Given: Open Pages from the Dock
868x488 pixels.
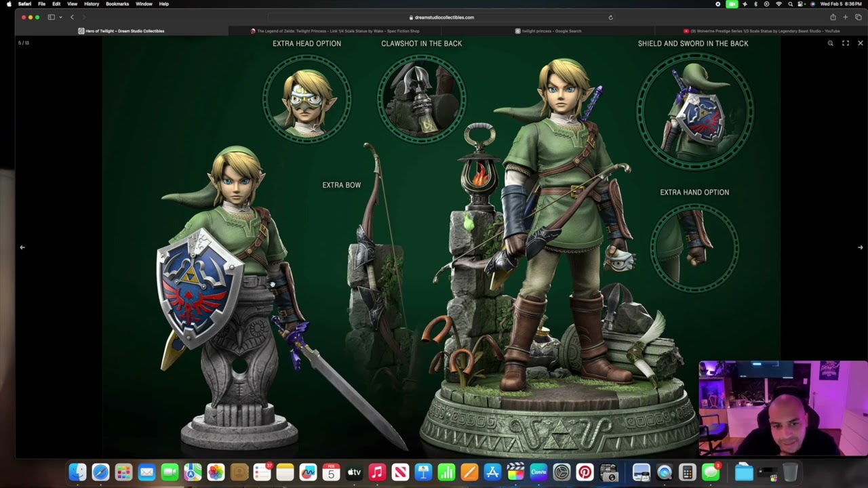Looking at the screenshot, I should click(469, 472).
